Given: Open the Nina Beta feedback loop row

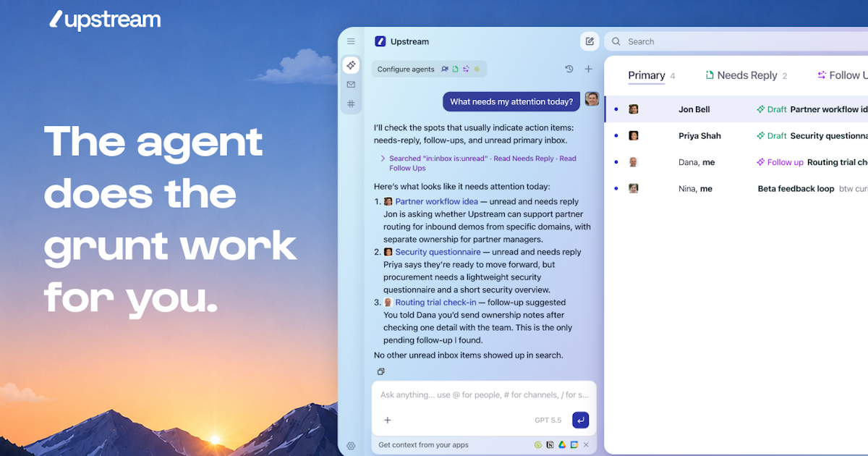Looking at the screenshot, I should (736, 188).
